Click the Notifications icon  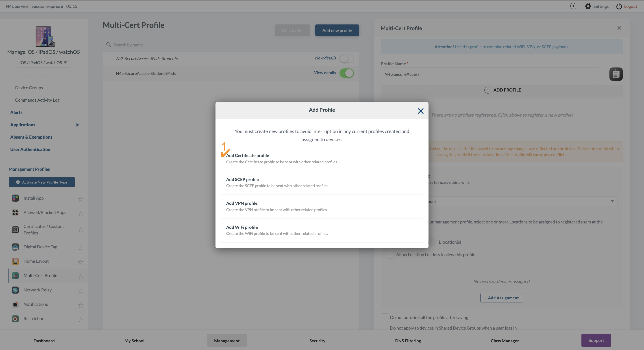pos(15,304)
